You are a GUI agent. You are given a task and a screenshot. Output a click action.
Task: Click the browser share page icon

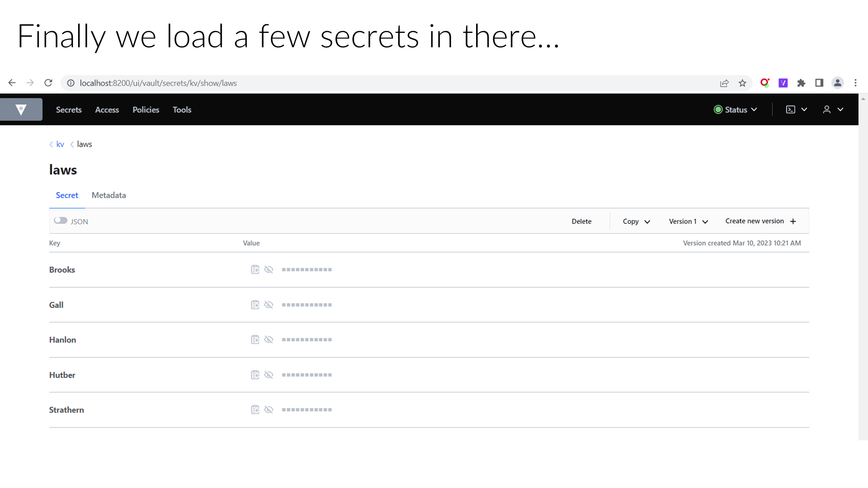[x=724, y=83]
